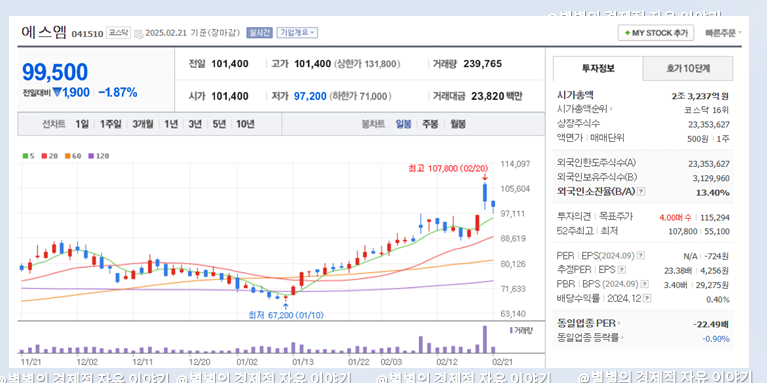The image size is (767, 383).
Task: Select the 5년 line chart period
Action: tap(219, 124)
